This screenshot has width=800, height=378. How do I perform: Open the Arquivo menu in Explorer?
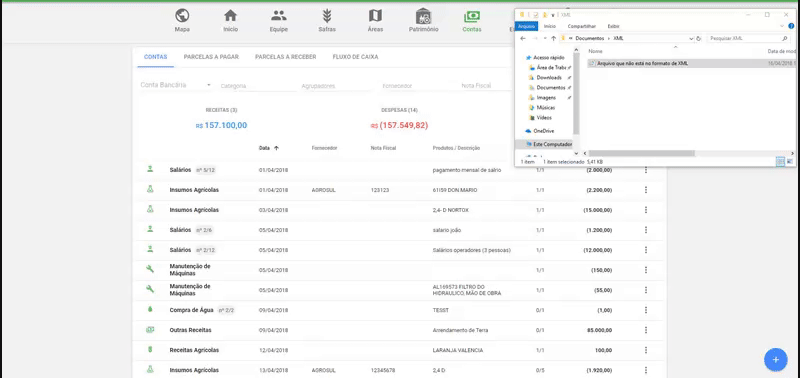coord(526,26)
